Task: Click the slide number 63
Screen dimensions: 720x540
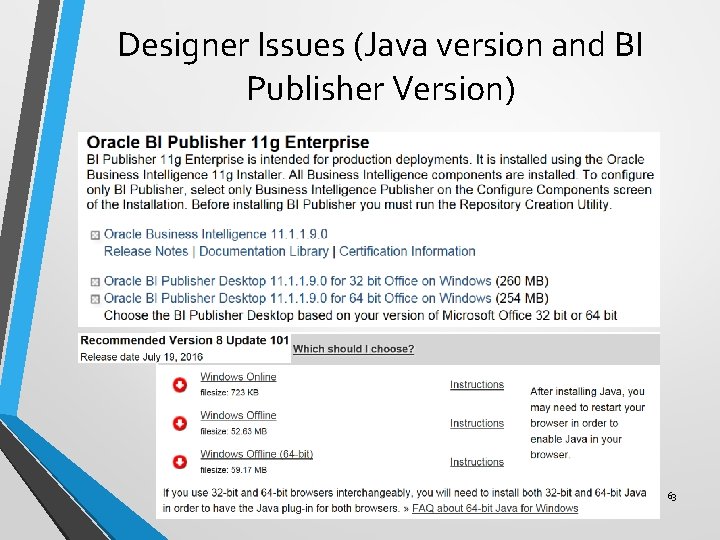Action: [x=672, y=496]
